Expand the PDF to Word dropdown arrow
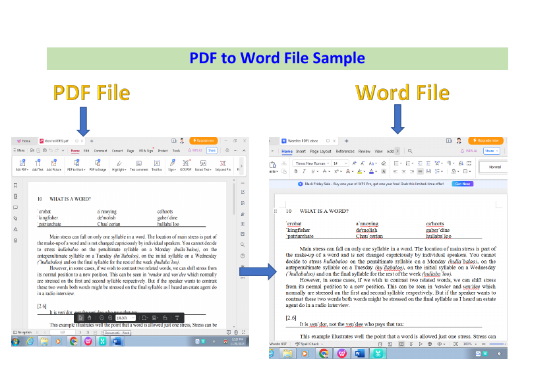Image resolution: width=555 pixels, height=392 pixels. tap(84, 165)
